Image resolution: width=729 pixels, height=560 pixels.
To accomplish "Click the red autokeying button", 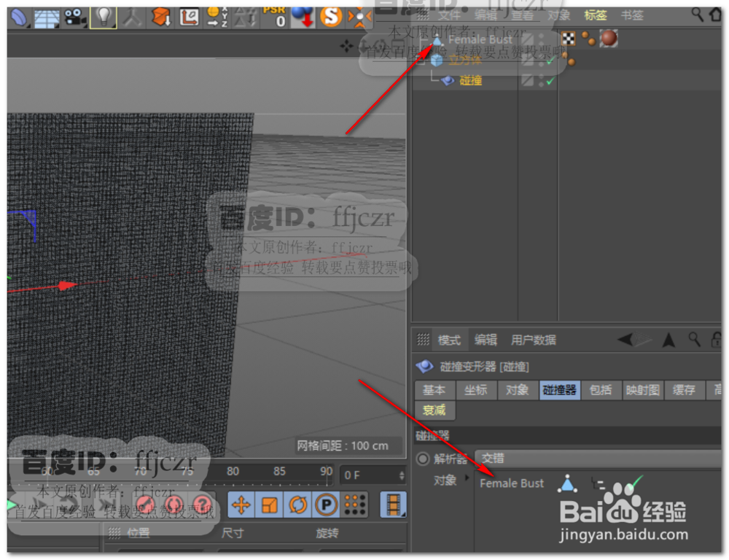I will click(x=174, y=504).
